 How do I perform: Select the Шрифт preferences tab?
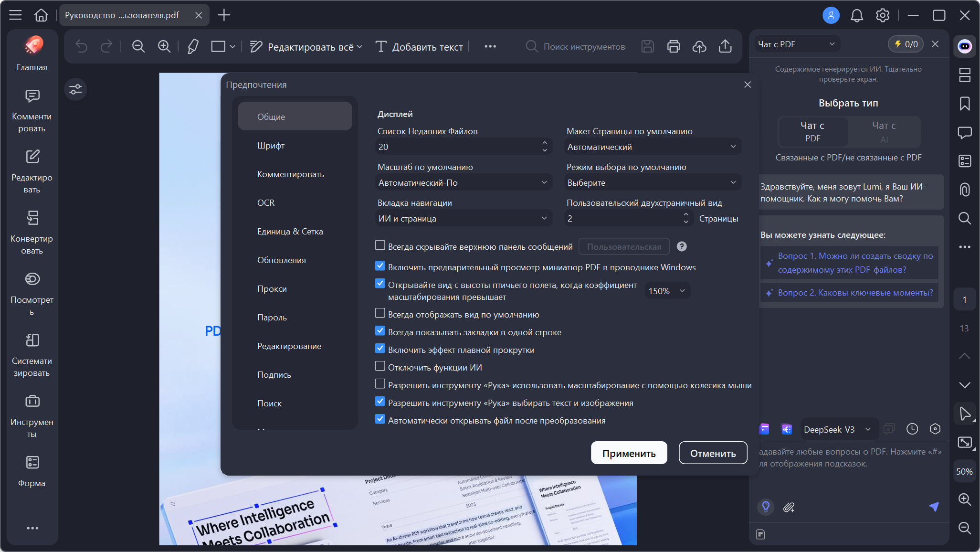(271, 146)
